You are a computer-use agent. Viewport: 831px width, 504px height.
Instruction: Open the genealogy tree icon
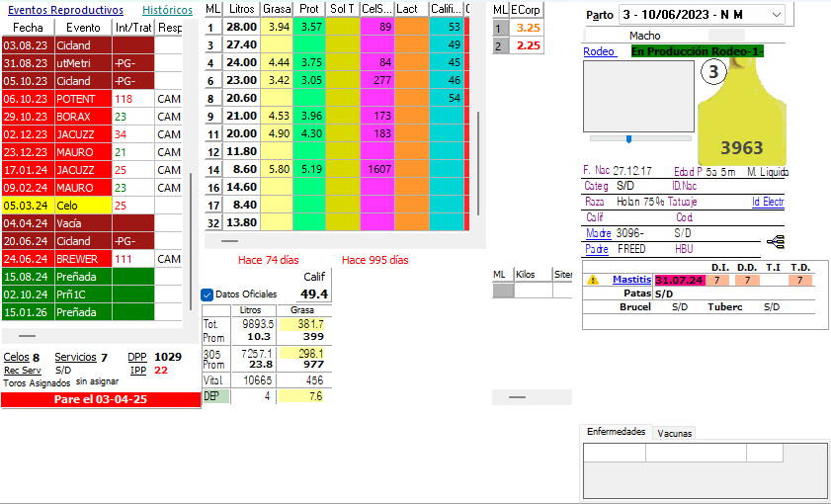point(775,241)
